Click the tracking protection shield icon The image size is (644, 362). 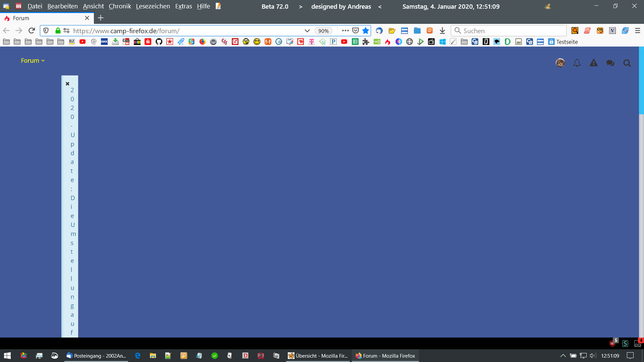tap(46, 31)
